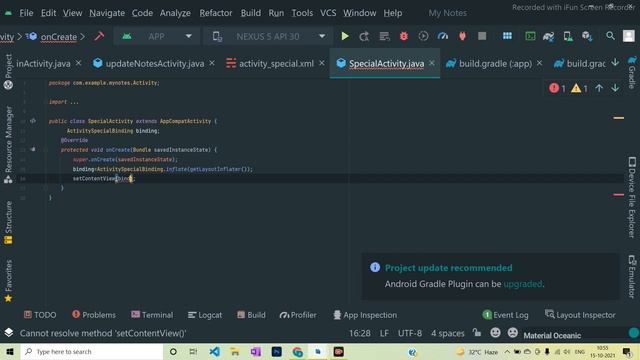The width and height of the screenshot is (640, 360).
Task: Click the user account avatar icon
Action: pyautogui.click(x=629, y=36)
